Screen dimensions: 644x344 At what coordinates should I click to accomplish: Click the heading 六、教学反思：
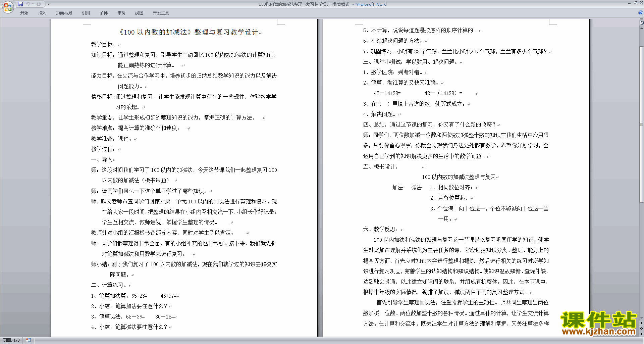(381, 229)
